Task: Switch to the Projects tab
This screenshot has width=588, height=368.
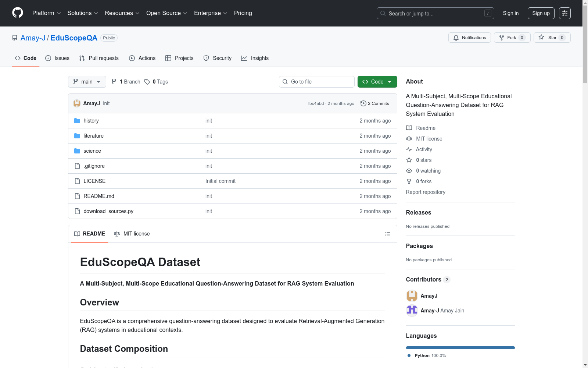Action: click(179, 58)
